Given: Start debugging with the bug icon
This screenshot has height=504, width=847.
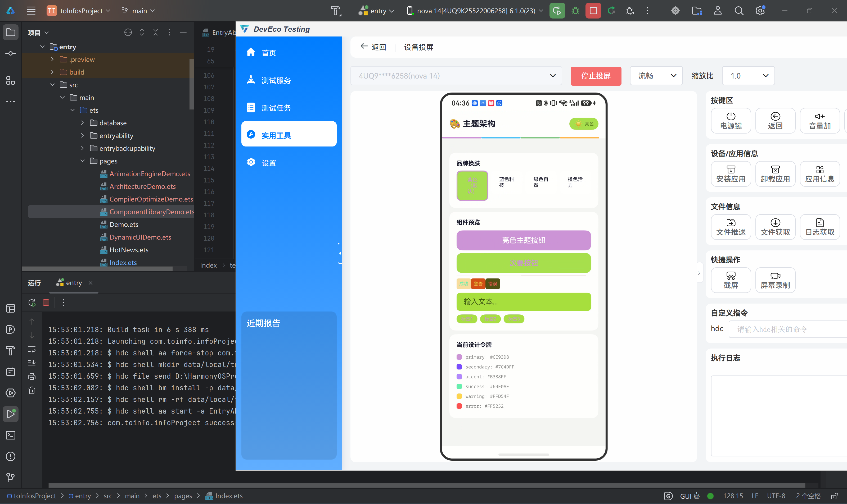Looking at the screenshot, I should coord(575,11).
